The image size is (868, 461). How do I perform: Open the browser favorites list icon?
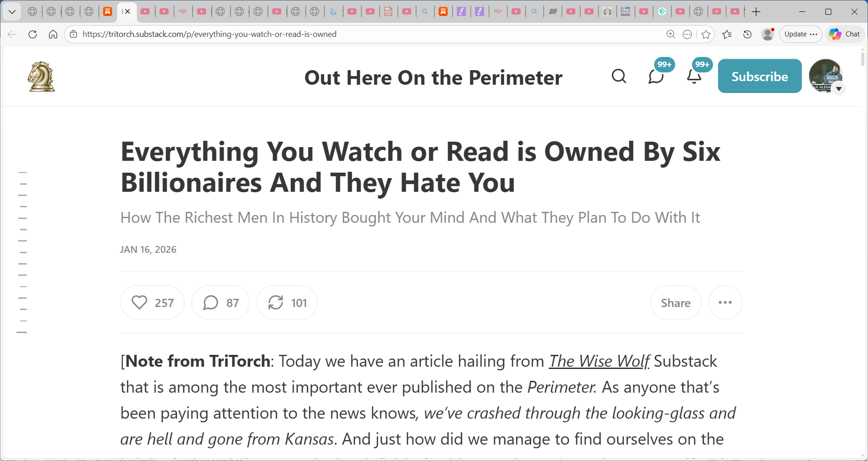(727, 34)
